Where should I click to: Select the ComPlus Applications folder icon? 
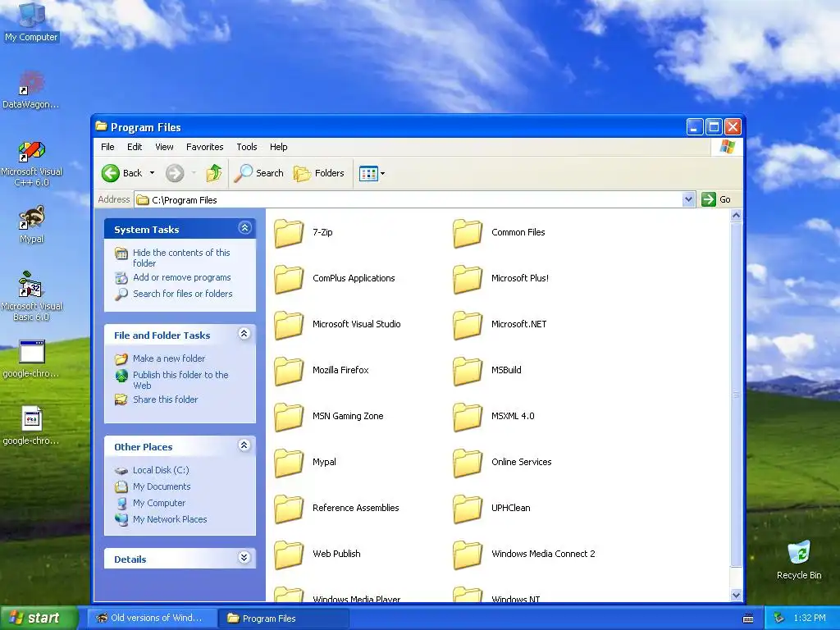289,279
